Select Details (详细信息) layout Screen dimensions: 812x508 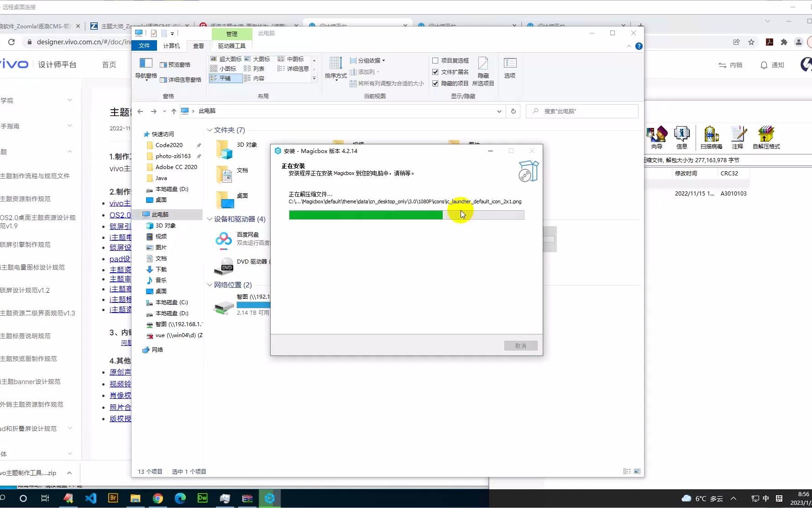coord(293,69)
